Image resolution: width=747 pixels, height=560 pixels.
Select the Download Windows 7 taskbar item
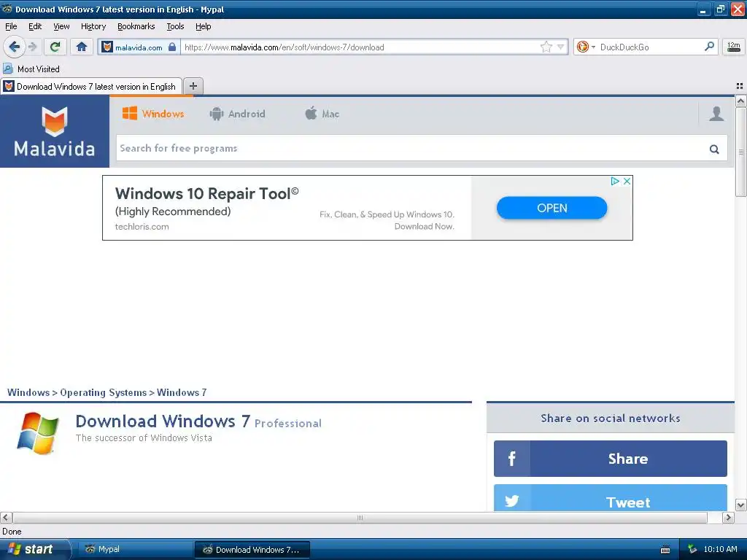coord(252,550)
